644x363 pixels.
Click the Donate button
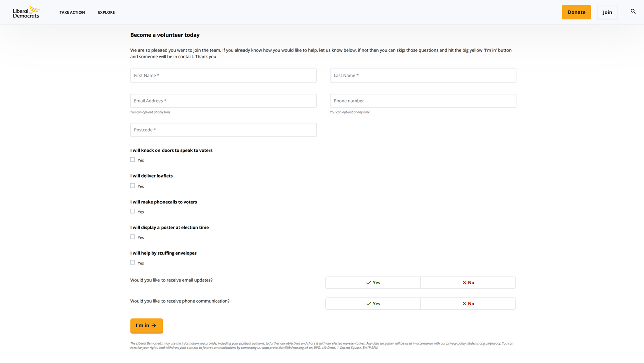coord(576,12)
